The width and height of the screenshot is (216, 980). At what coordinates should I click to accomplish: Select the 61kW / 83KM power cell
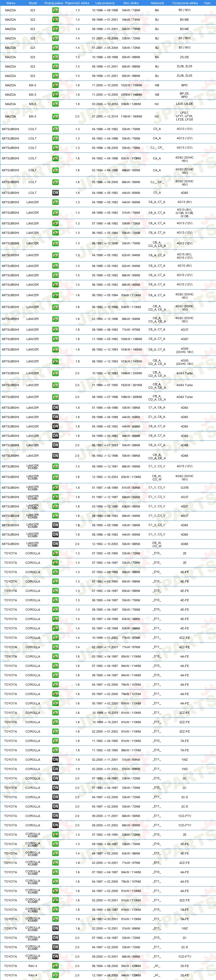pyautogui.click(x=131, y=488)
